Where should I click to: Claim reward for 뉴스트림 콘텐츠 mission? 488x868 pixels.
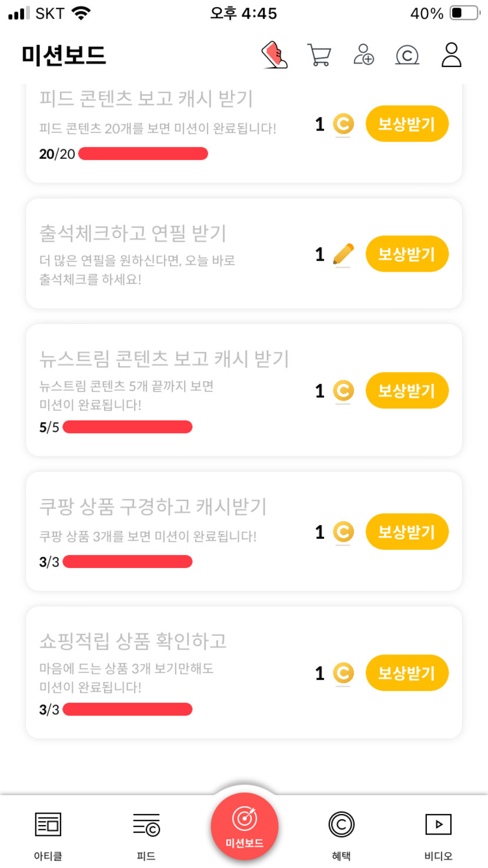[407, 390]
